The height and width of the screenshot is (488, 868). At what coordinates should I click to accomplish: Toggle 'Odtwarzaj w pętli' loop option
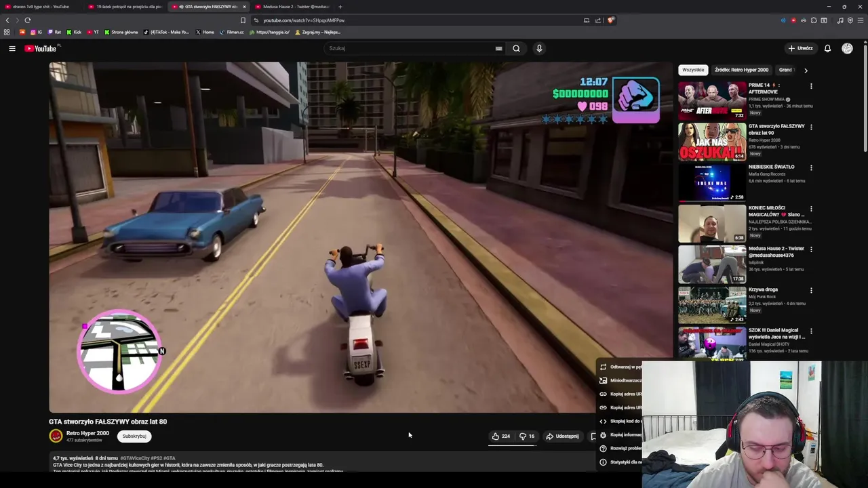[x=620, y=367]
